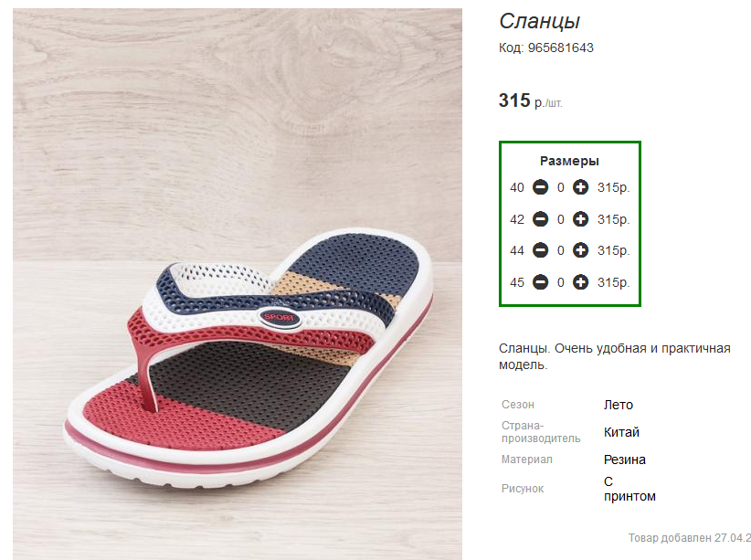Click the 315 р./шт. price
Image resolution: width=751 pixels, height=560 pixels.
point(530,100)
